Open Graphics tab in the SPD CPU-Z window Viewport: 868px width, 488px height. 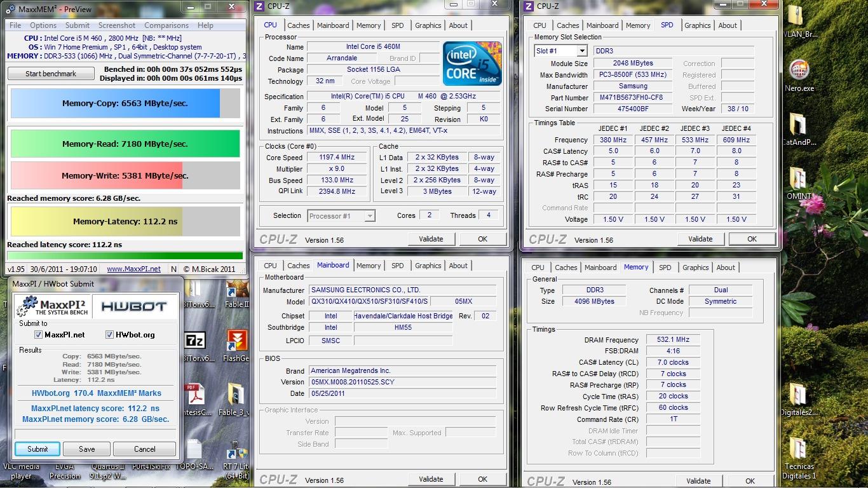tap(698, 25)
